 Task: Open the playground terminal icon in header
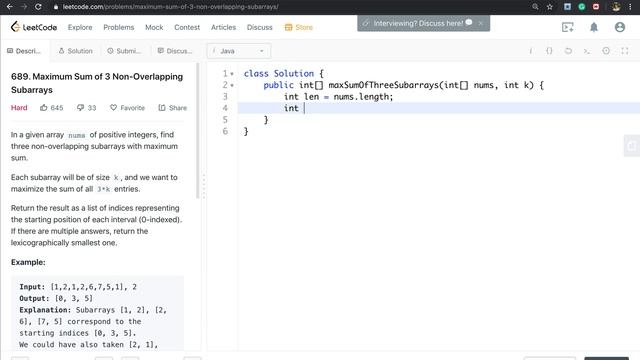[x=567, y=27]
